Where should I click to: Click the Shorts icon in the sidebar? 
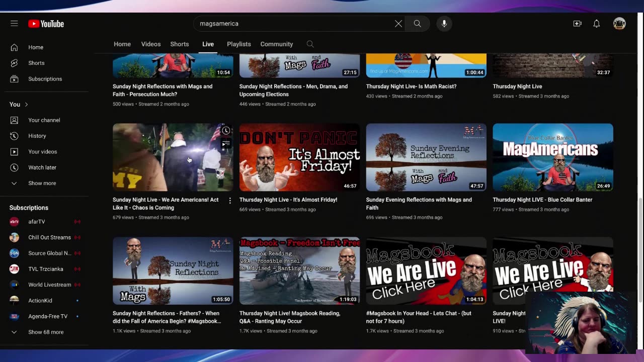[x=14, y=63]
